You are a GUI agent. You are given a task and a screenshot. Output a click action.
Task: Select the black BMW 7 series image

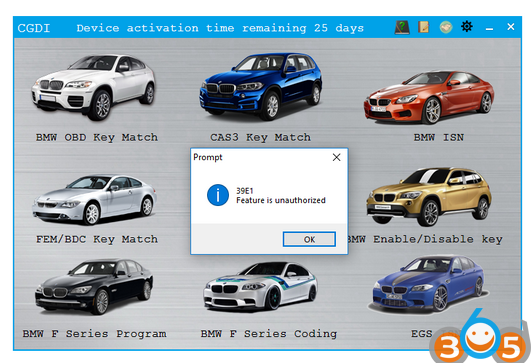tap(94, 287)
